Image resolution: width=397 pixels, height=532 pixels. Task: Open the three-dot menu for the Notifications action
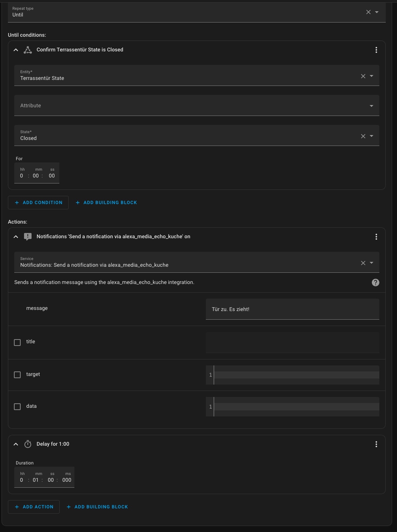click(x=376, y=237)
